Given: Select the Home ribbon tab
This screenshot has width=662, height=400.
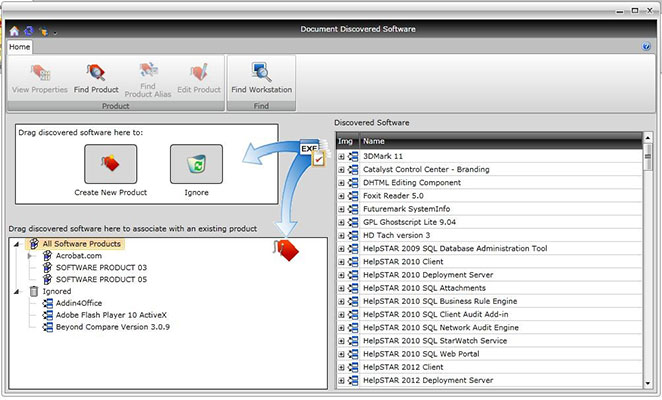Looking at the screenshot, I should click(x=19, y=47).
